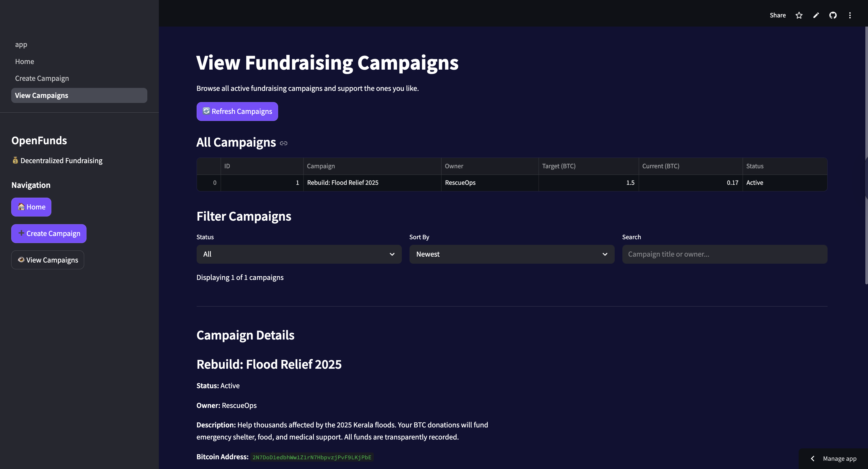Open the edit pencil icon
The image size is (868, 469).
click(x=816, y=15)
